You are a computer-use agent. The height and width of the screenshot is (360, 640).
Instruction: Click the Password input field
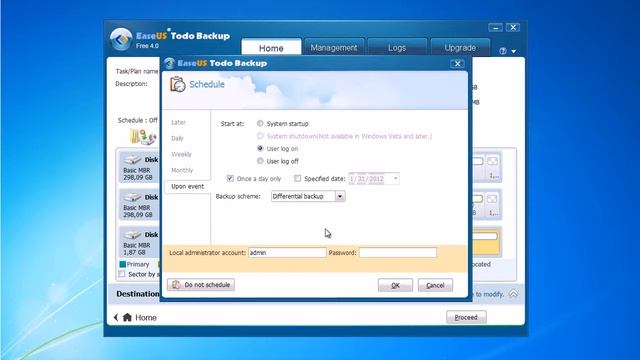pos(398,253)
